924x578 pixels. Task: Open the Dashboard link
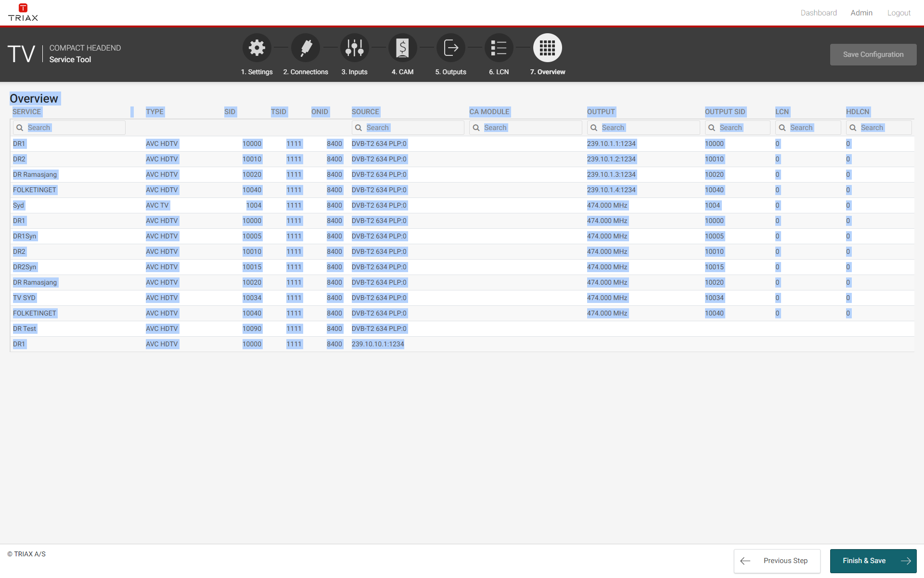[x=818, y=13]
